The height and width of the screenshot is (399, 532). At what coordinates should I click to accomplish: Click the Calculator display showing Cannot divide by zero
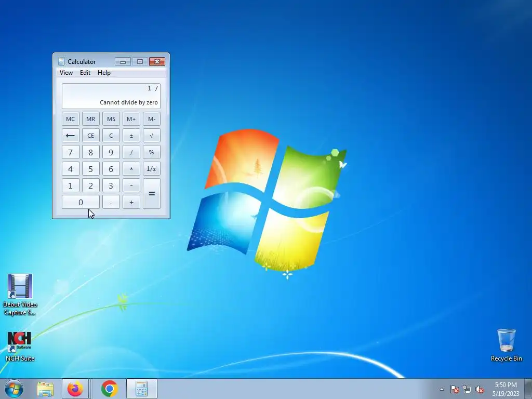point(111,96)
